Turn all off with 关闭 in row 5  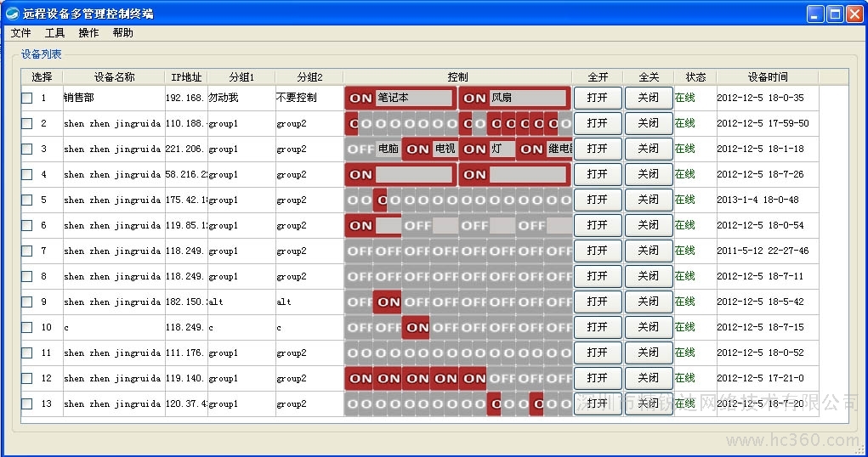[649, 200]
